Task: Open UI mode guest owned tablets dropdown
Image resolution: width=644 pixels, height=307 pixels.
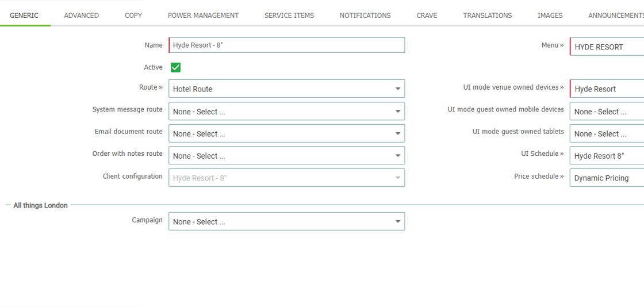Action: 607,133
